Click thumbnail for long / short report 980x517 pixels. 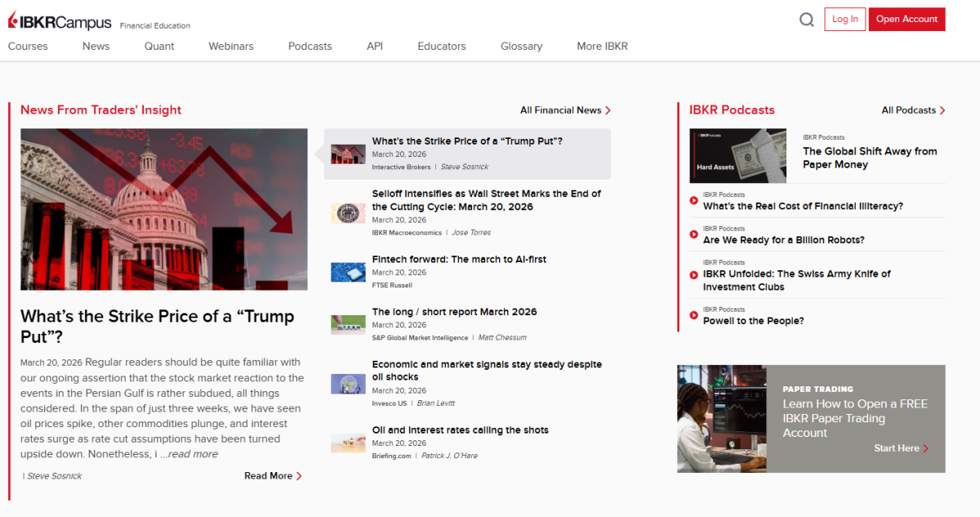[x=348, y=324]
